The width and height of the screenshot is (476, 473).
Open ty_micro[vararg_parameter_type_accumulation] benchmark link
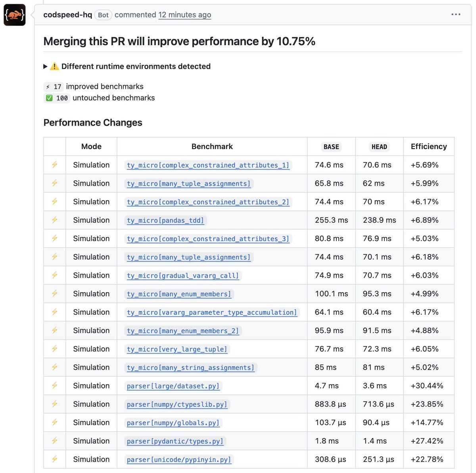coord(212,312)
